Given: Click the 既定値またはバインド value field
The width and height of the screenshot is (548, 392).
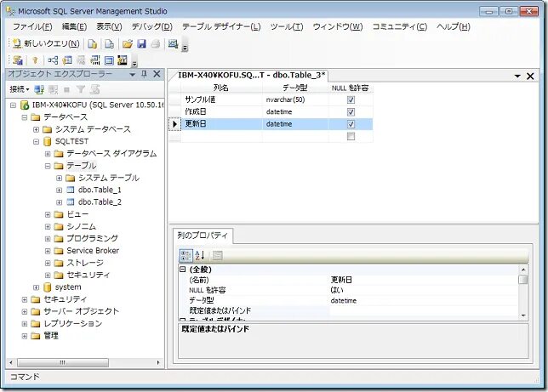Looking at the screenshot, I should [x=423, y=310].
